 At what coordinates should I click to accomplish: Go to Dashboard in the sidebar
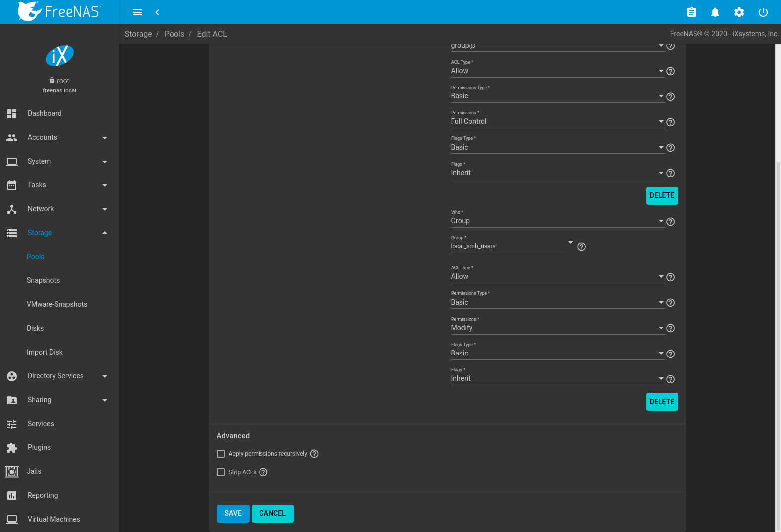click(45, 113)
